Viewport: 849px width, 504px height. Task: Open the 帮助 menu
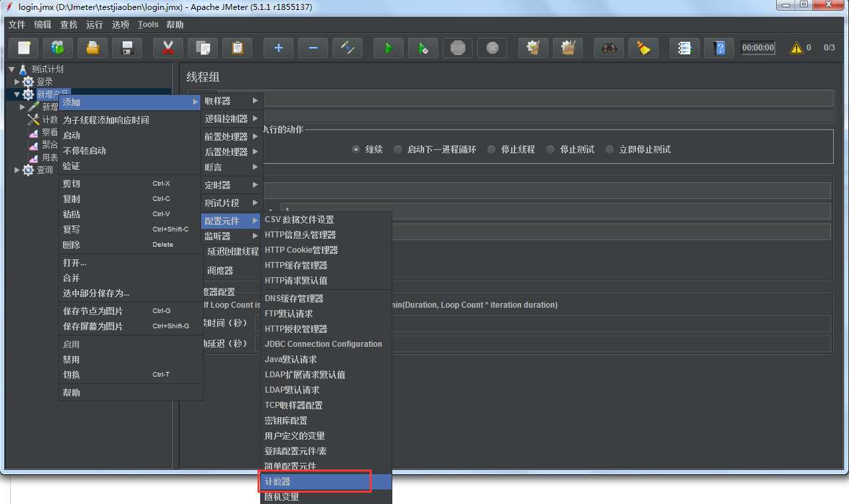(175, 25)
